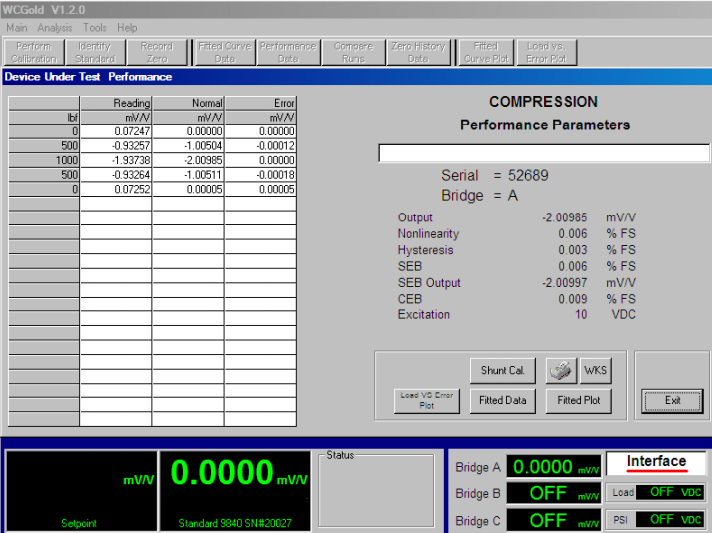Image resolution: width=712 pixels, height=533 pixels.
Task: Click Perform Calibration in the toolbar
Action: point(34,52)
